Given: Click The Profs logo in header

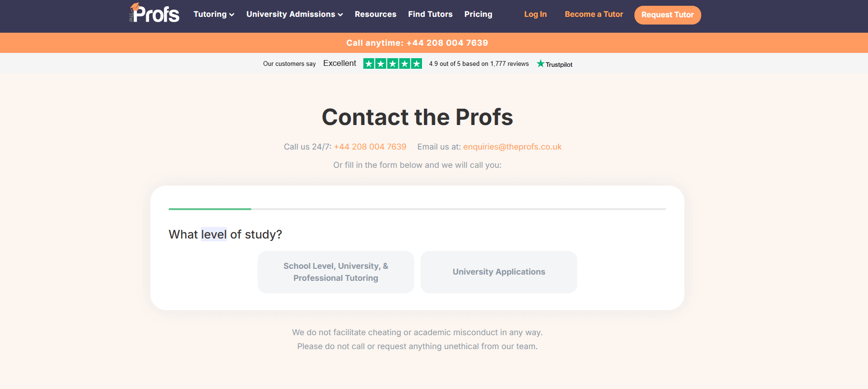Looking at the screenshot, I should [154, 13].
